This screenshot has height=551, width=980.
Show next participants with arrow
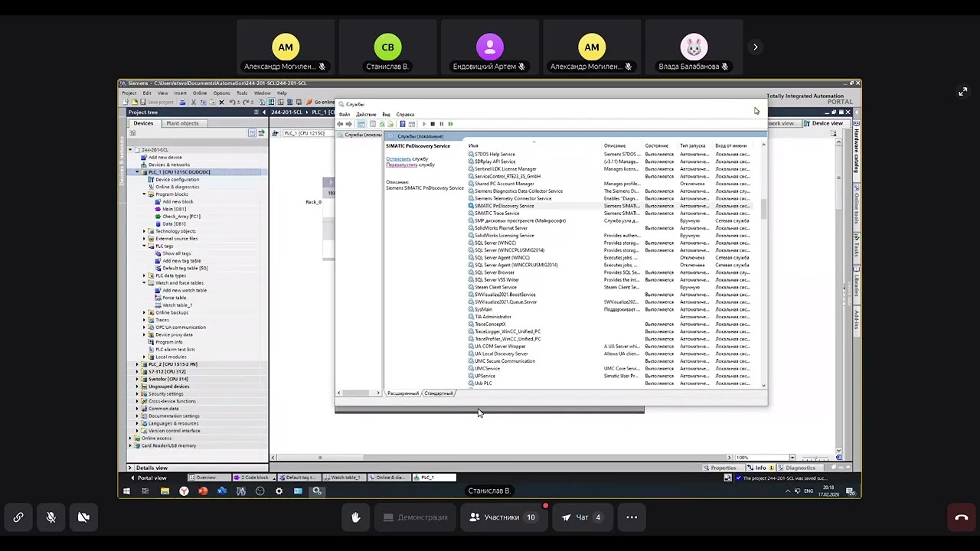coord(755,47)
